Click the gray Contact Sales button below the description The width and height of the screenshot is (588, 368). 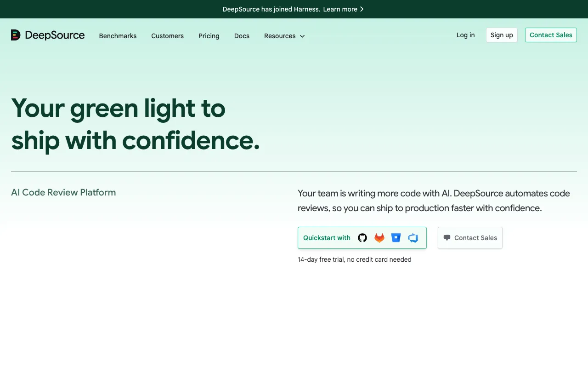(470, 238)
